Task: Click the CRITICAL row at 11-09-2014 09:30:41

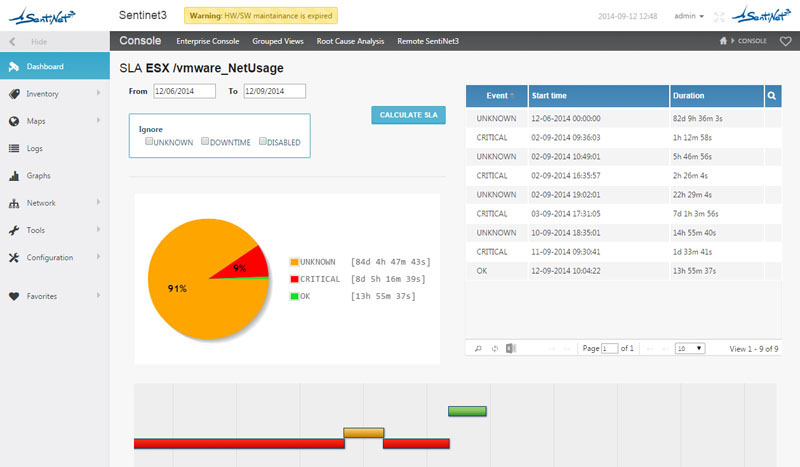Action: 623,252
